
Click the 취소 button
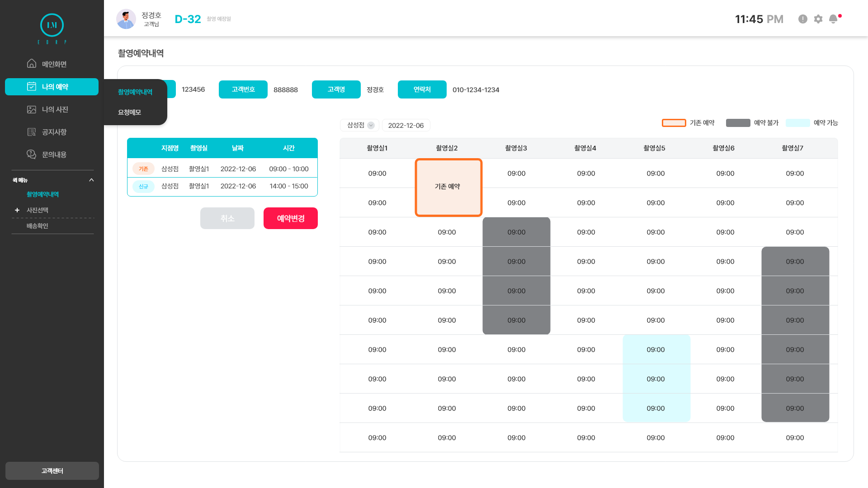(227, 218)
